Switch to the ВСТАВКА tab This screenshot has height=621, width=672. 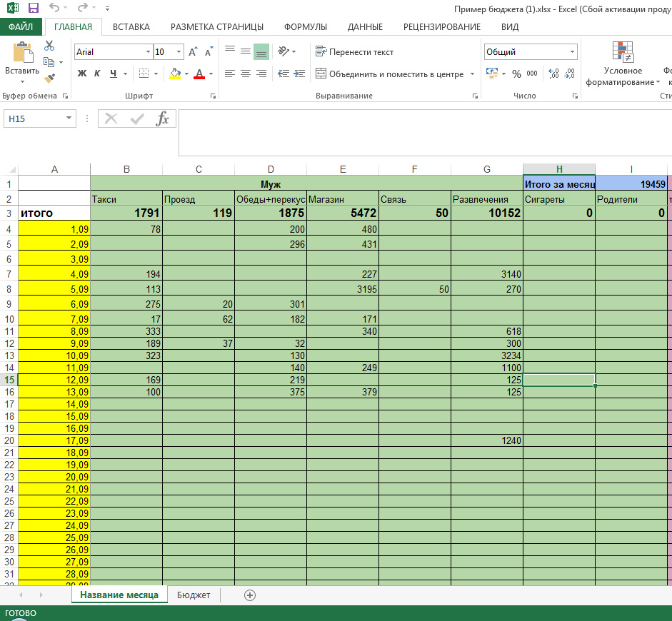pos(131,27)
